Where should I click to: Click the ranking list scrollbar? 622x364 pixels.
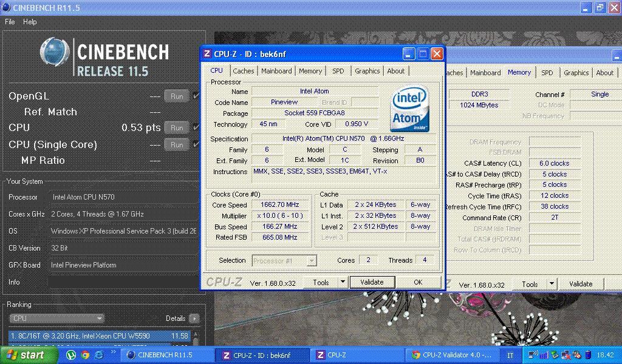pos(195,339)
